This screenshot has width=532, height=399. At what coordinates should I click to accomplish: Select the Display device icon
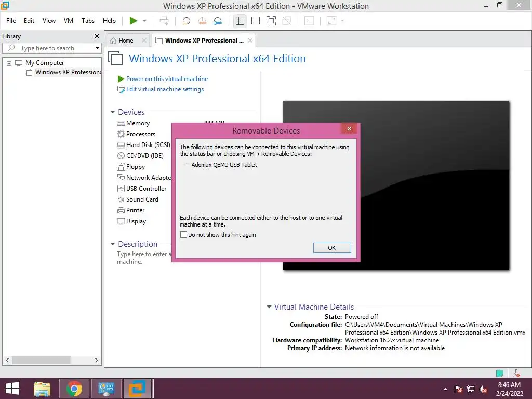121,221
